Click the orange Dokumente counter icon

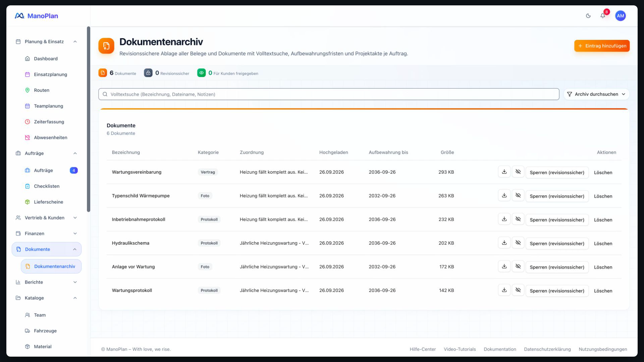pyautogui.click(x=103, y=73)
